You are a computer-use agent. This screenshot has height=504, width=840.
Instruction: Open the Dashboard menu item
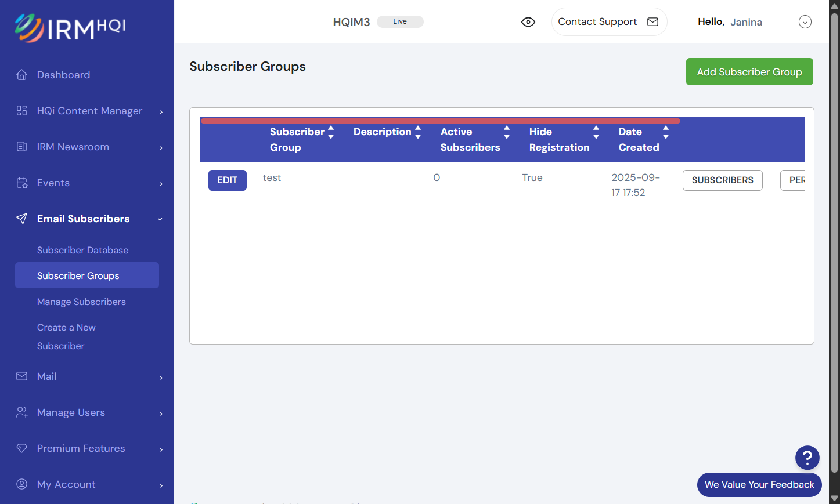pos(63,75)
